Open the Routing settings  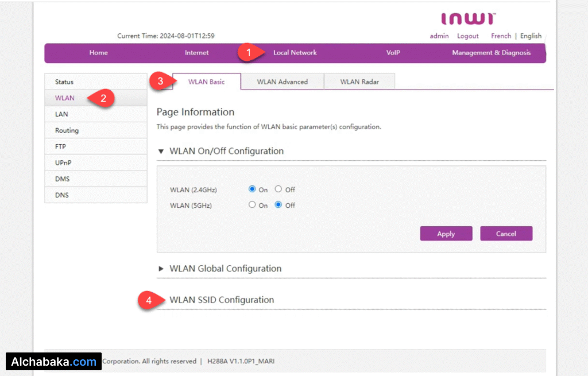pyautogui.click(x=67, y=130)
